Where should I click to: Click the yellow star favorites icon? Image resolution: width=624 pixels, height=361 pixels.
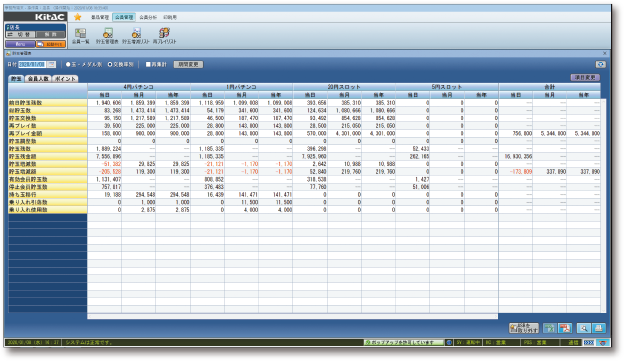click(x=78, y=17)
